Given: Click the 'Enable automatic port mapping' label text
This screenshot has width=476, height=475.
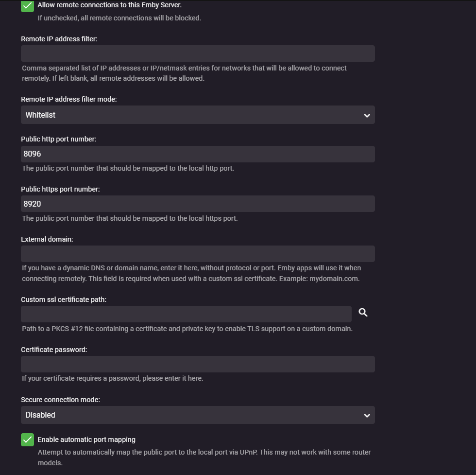Looking at the screenshot, I should click(86, 440).
